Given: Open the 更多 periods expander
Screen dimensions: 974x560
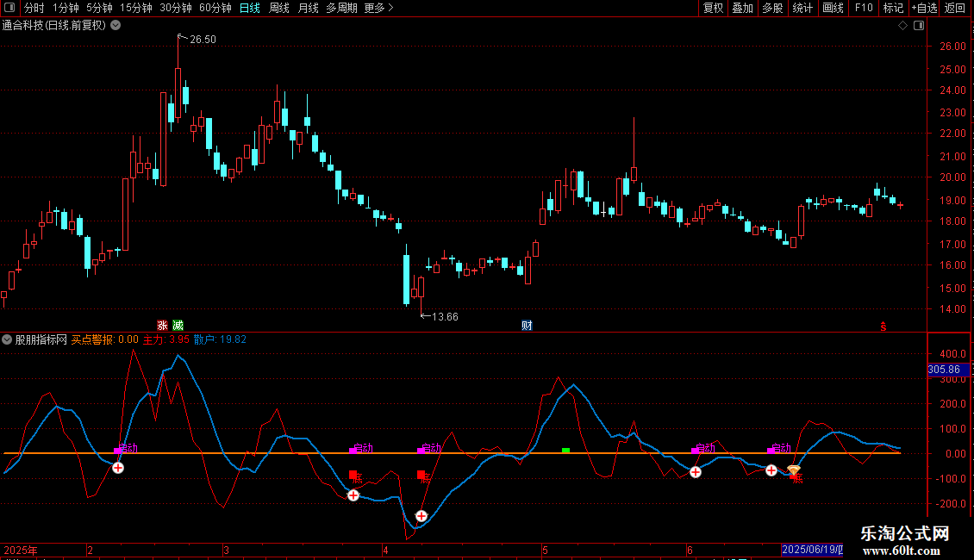Looking at the screenshot, I should (x=378, y=8).
